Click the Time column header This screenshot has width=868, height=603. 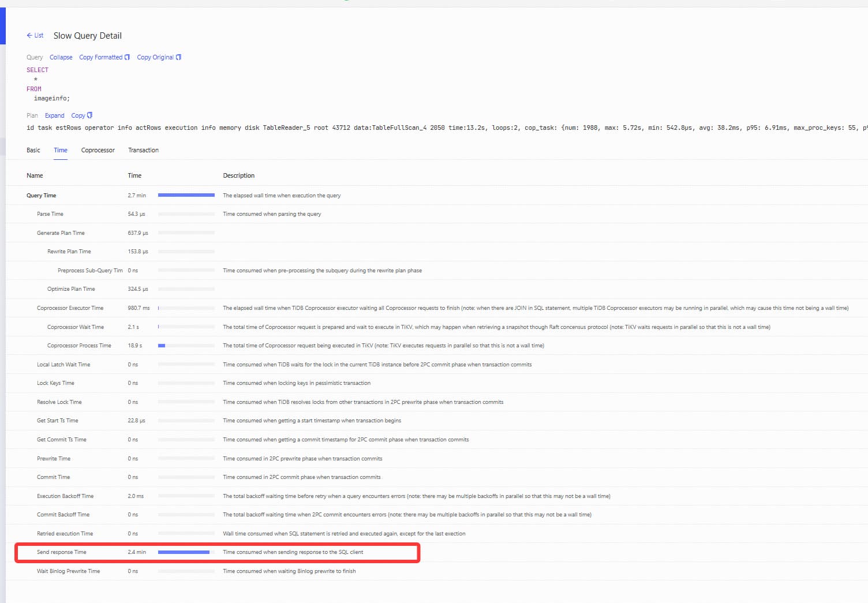134,175
